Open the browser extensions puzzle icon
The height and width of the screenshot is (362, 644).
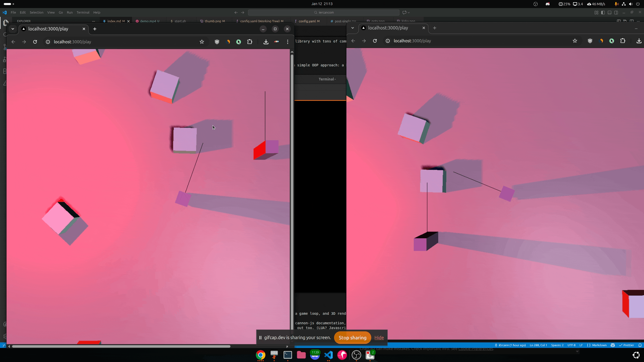tap(250, 42)
